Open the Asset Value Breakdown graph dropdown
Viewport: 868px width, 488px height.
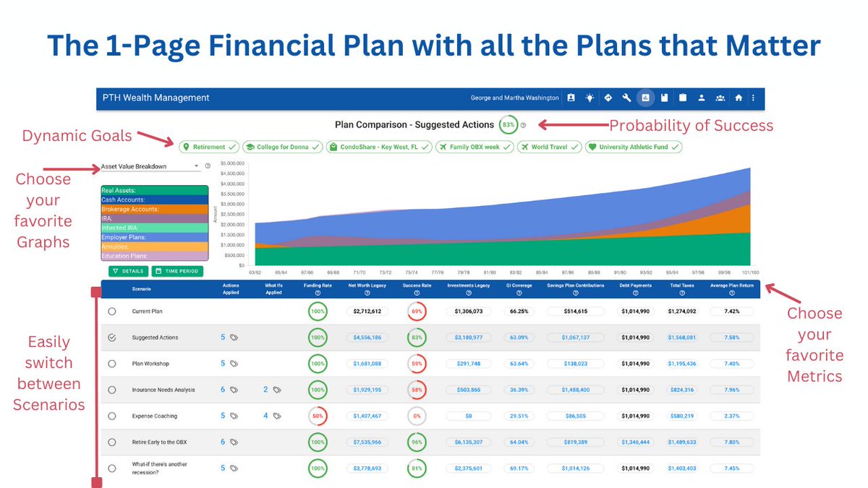click(150, 166)
